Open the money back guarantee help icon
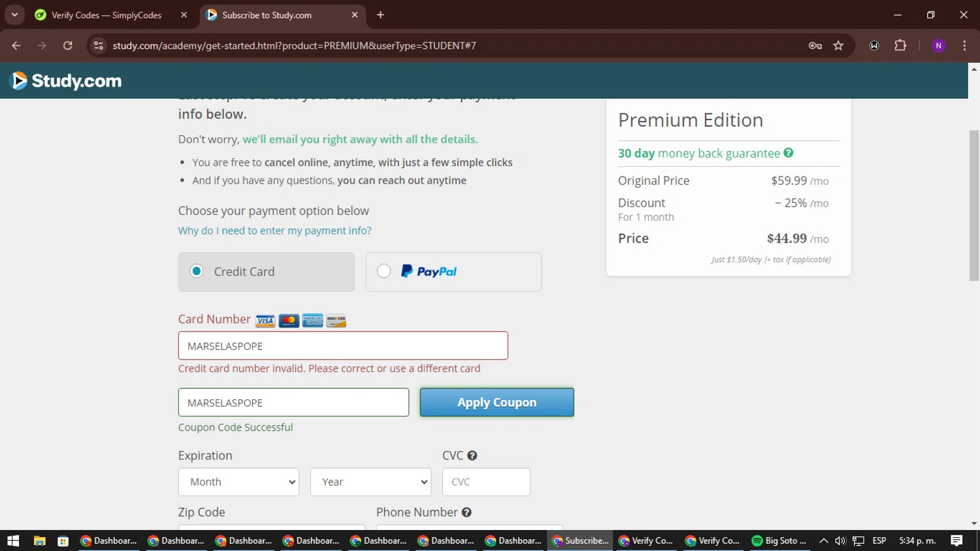Screen dimensions: 980x551 pyautogui.click(x=789, y=153)
